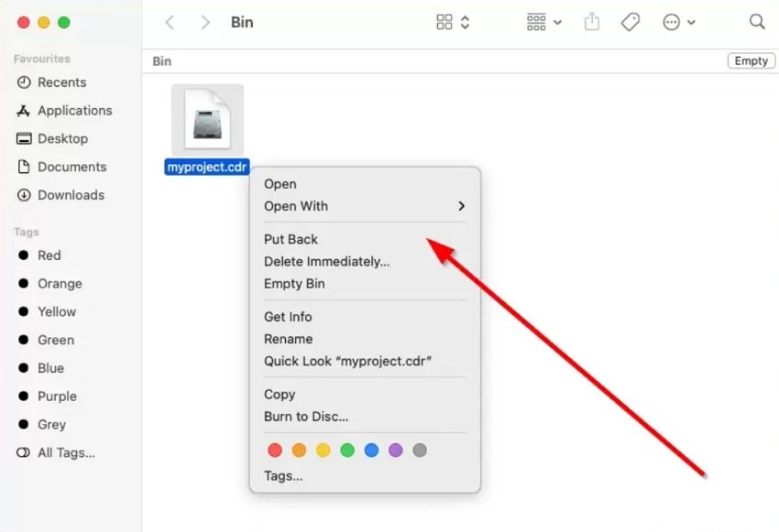Open Documents in the sidebar

[61, 168]
